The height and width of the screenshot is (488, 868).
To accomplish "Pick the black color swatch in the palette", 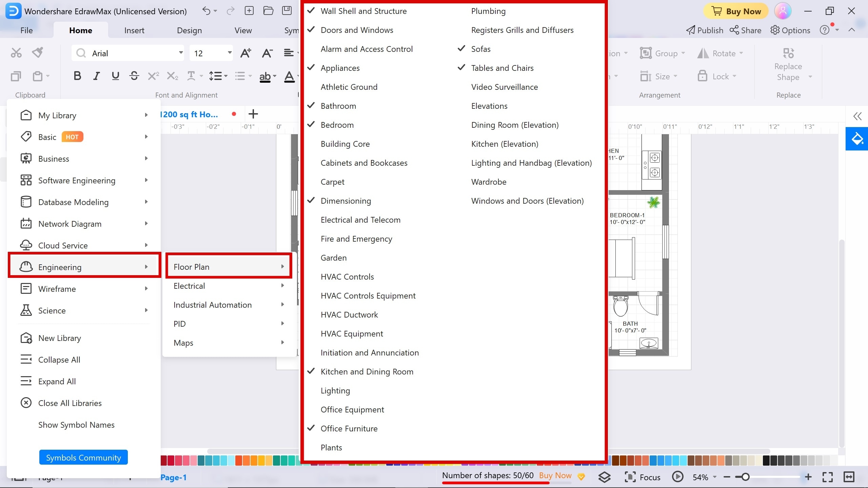I will (x=766, y=461).
